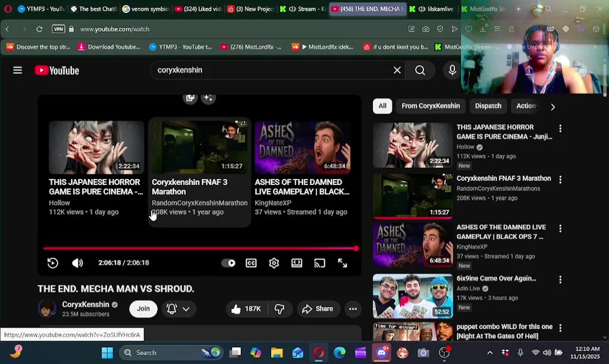Screen dimensions: 609x364
Task: Replay the video with the replay button
Action: click(x=53, y=263)
